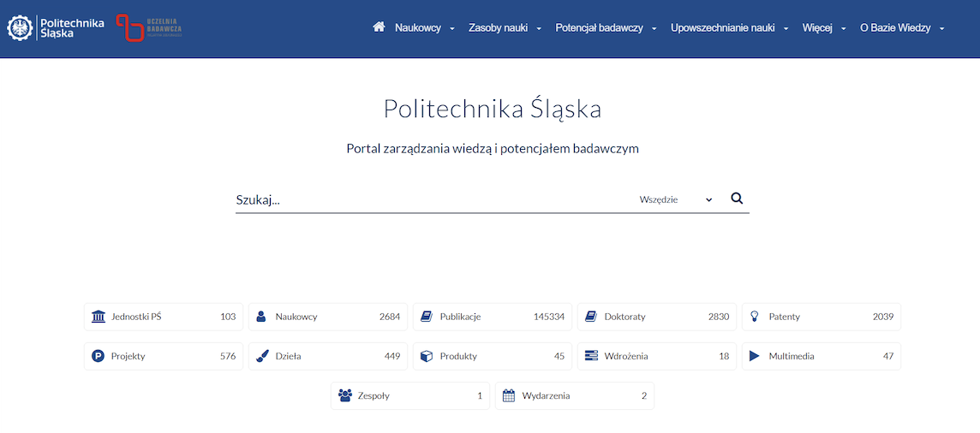Open the Naukowcy tile label
Viewport: 980px width, 433px height.
[296, 317]
